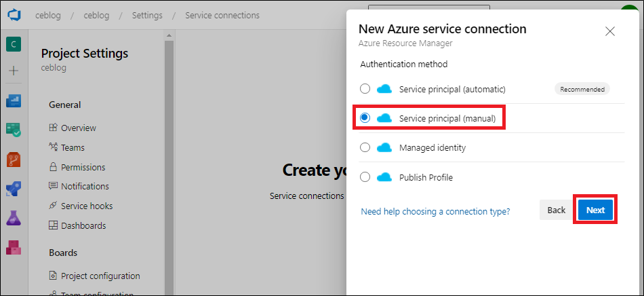Select Service principal (manual) radio button
Viewport: 644px width, 296px height.
(365, 118)
